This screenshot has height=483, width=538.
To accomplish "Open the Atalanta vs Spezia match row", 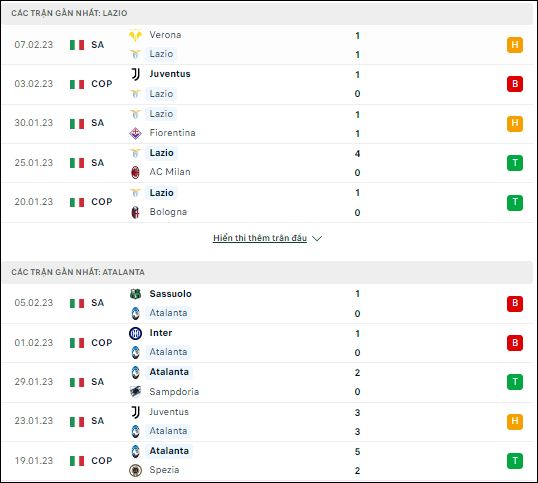I will coord(268,461).
